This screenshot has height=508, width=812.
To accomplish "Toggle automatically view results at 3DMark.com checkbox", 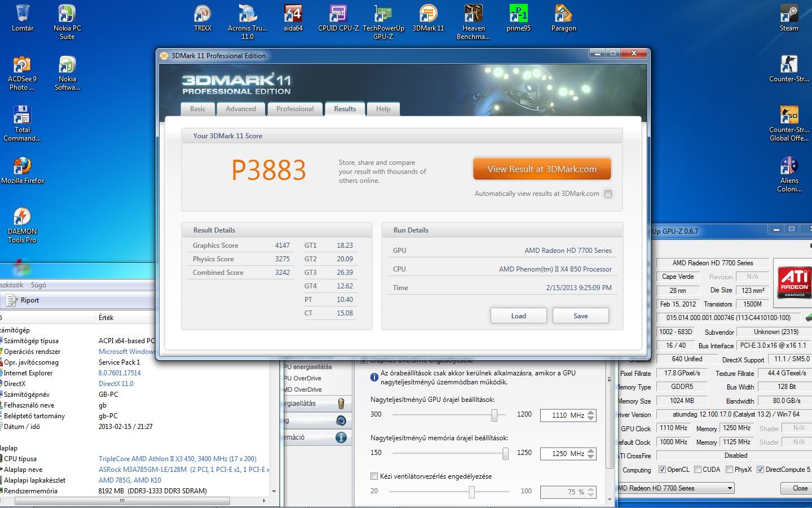I will pyautogui.click(x=608, y=194).
